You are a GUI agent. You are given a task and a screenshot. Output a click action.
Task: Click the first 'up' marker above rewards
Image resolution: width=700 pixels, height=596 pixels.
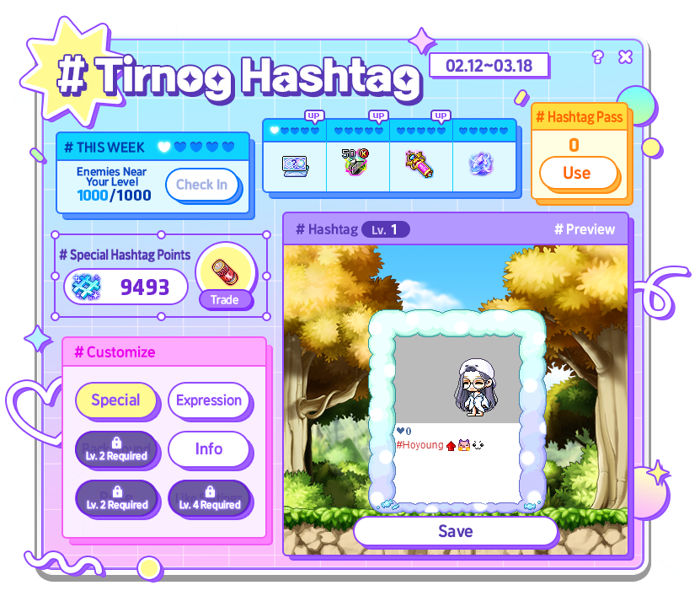click(314, 115)
